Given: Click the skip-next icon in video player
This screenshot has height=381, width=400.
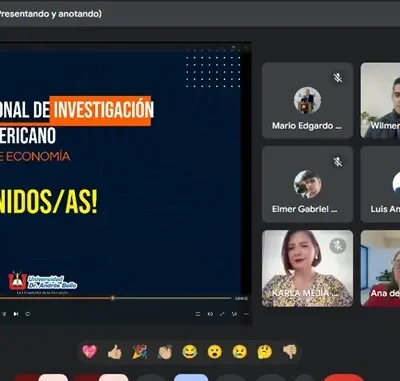Looking at the screenshot, I should point(16,314).
